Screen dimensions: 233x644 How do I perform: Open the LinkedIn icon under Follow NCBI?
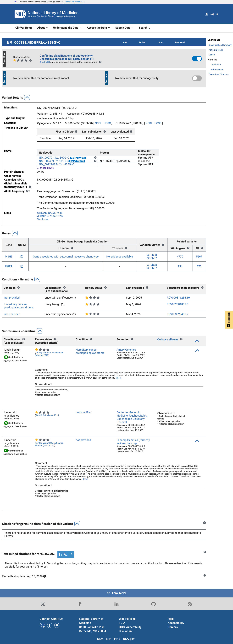click(116, 604)
